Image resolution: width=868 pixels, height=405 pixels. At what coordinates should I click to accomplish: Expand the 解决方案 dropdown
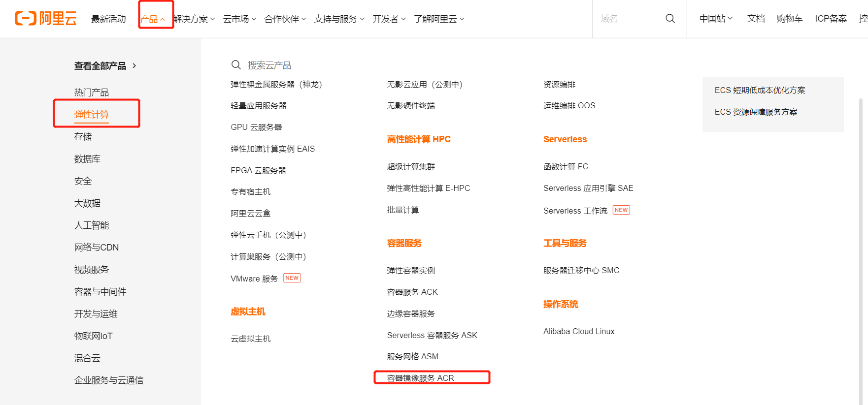coord(194,19)
